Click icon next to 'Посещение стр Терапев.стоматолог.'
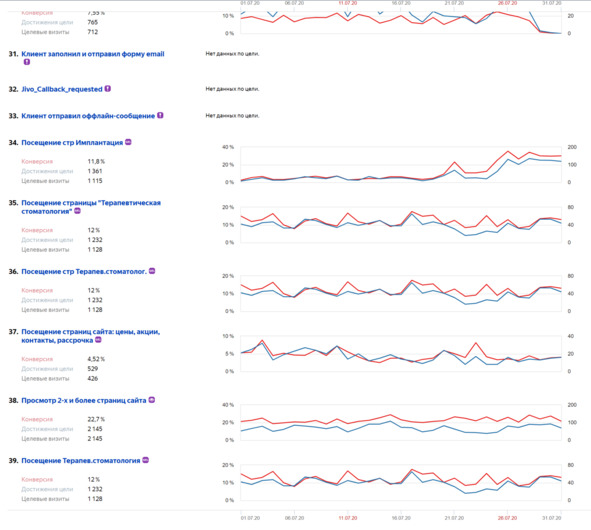This screenshot has width=591, height=530. [x=152, y=271]
